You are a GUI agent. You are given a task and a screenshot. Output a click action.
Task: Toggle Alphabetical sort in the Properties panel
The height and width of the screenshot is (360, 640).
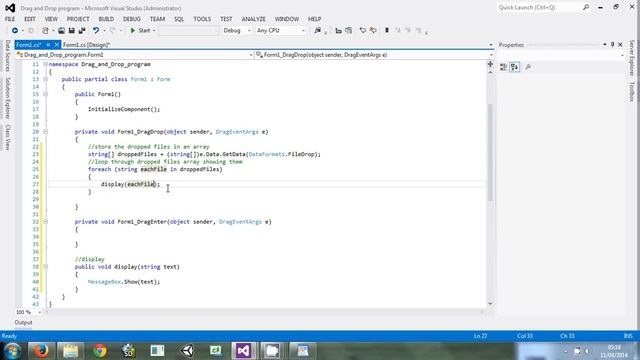pos(515,67)
